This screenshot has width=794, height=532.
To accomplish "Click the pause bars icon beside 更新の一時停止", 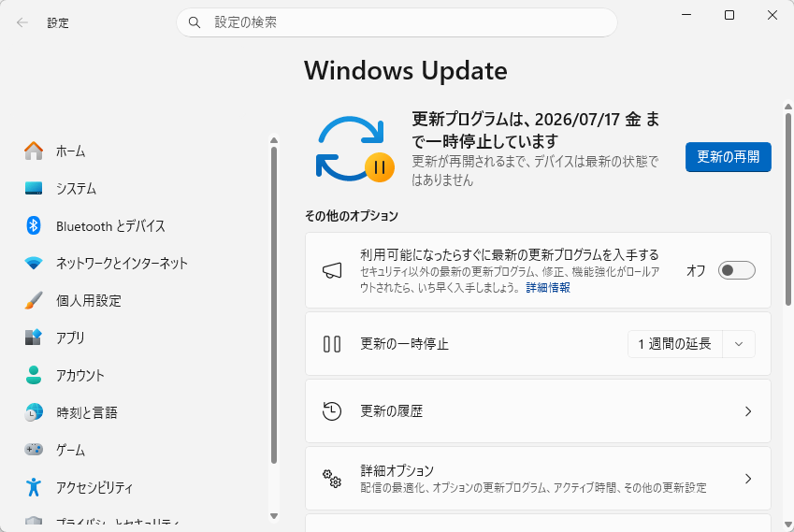I will [332, 344].
